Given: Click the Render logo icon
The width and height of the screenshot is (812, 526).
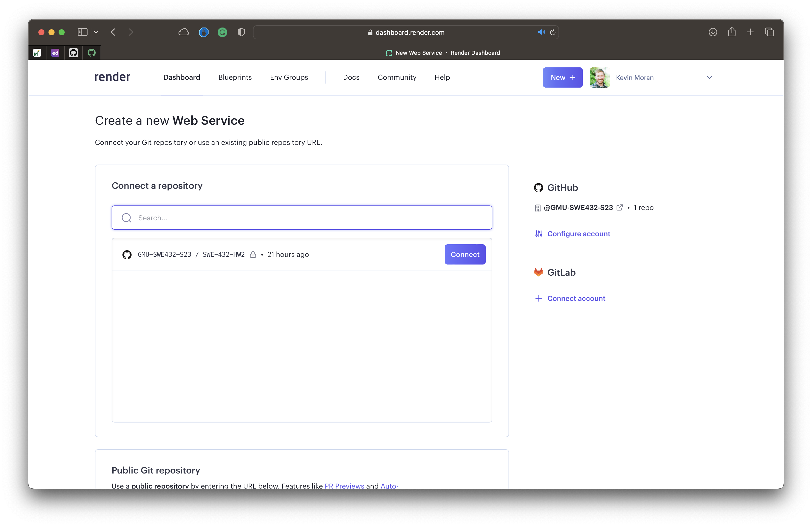Looking at the screenshot, I should (x=113, y=77).
